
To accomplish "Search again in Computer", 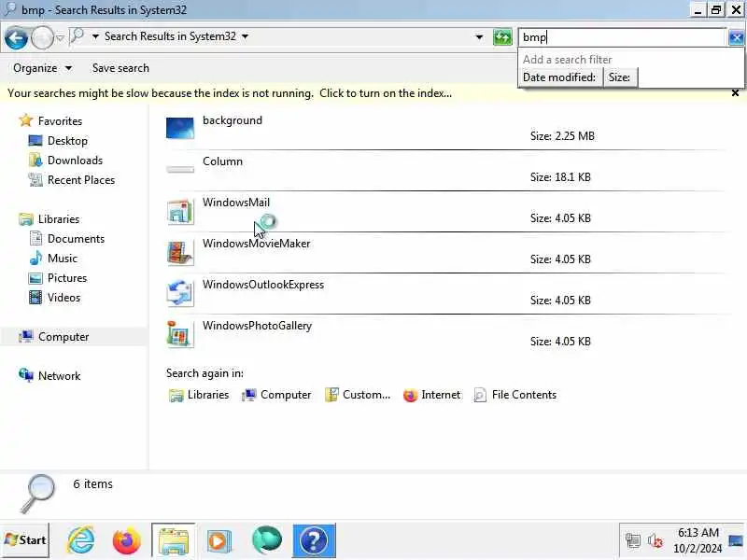I will tap(276, 395).
